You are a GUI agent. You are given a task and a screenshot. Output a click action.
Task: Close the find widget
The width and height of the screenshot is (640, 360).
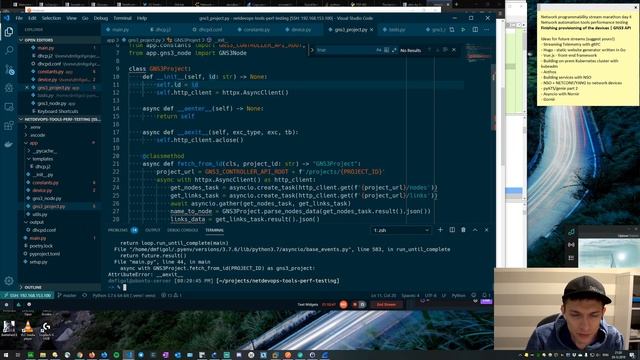[454, 50]
